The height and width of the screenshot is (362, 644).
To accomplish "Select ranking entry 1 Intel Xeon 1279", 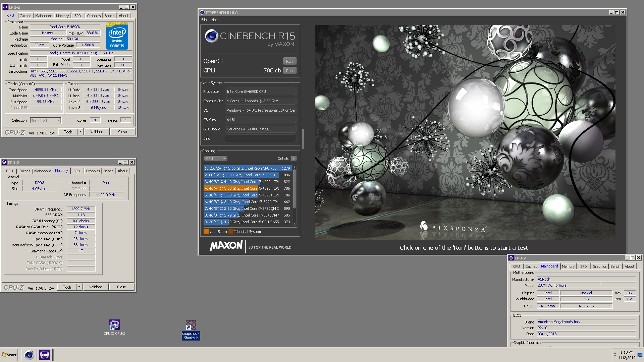I will 247,168.
